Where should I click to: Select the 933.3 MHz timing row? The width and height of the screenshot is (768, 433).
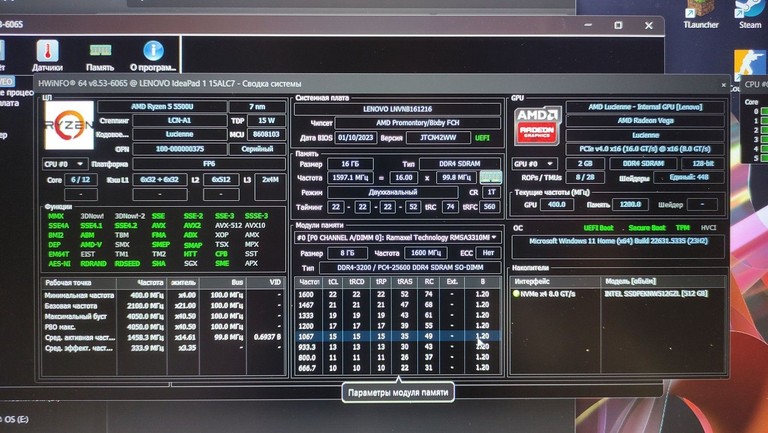click(398, 347)
